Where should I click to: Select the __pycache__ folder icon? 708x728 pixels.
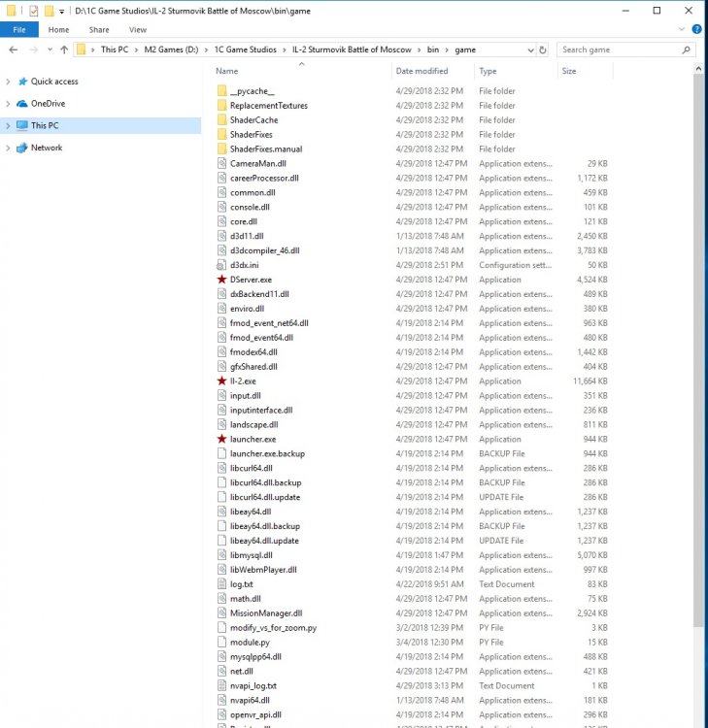[222, 91]
